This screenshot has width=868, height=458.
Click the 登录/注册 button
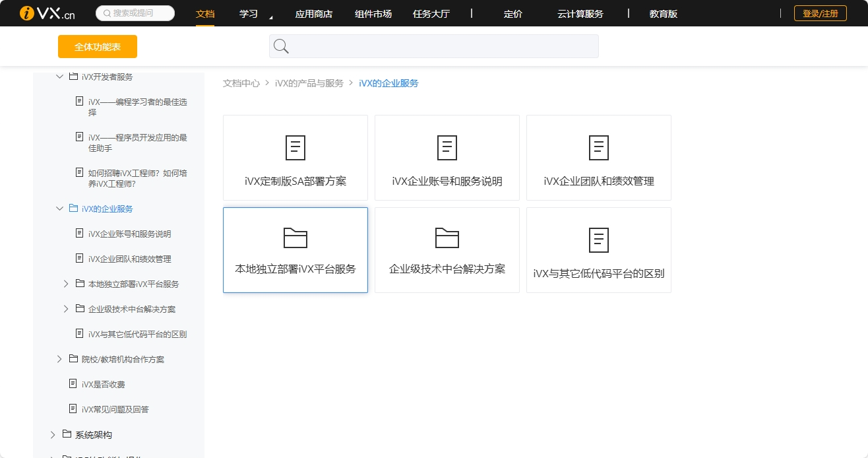tap(821, 13)
